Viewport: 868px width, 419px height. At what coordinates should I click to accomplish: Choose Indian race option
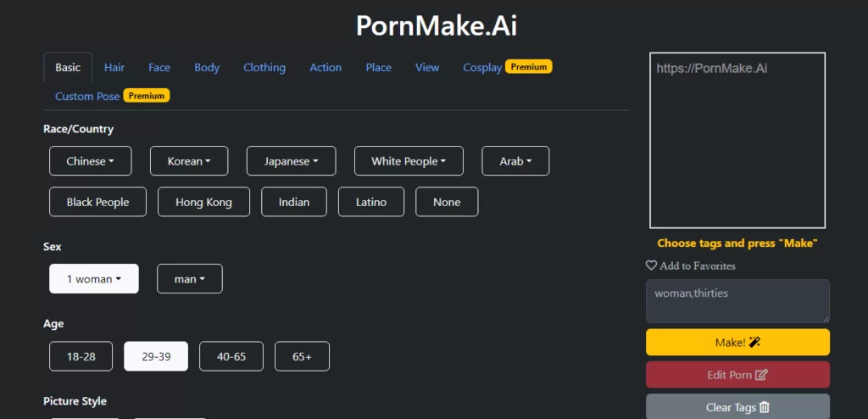(294, 202)
